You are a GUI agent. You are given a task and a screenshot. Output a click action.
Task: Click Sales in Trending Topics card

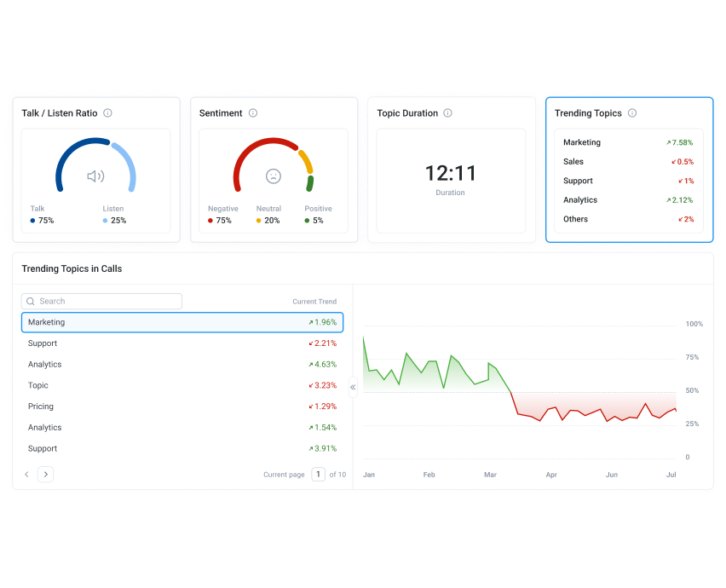tap(573, 162)
